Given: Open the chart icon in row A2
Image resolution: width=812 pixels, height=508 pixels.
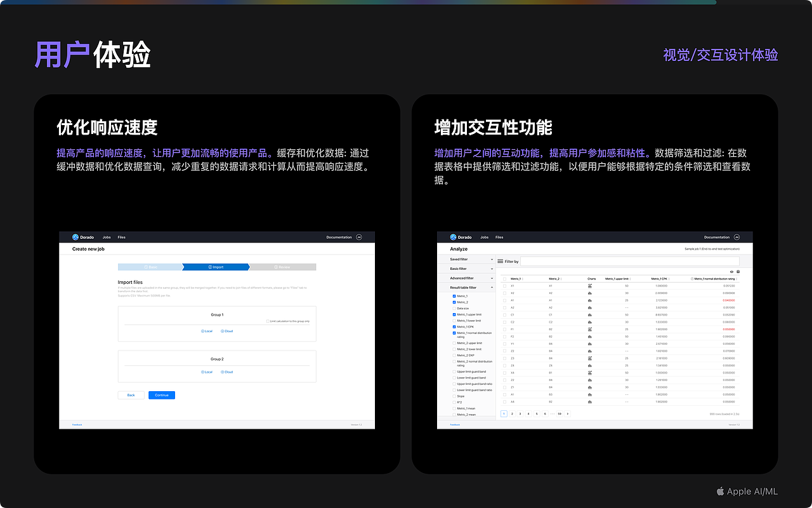Looking at the screenshot, I should pos(590,308).
